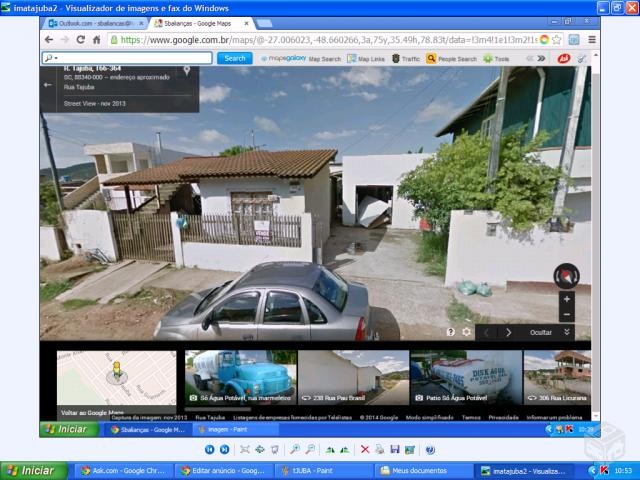Click the location pin beside R. Tajuba
The width and height of the screenshot is (640, 480).
point(187,71)
